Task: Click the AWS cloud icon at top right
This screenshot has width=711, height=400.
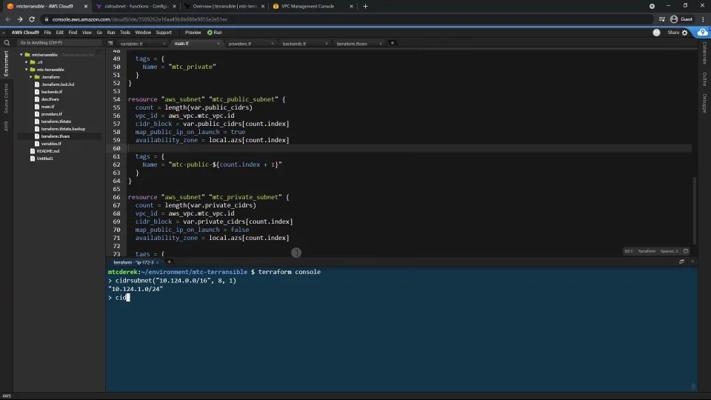Action: [702, 32]
